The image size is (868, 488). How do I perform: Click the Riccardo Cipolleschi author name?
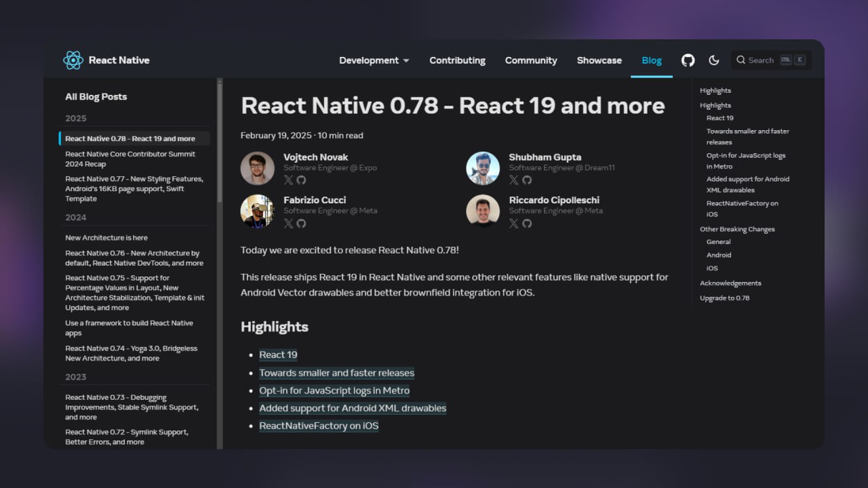pyautogui.click(x=554, y=200)
